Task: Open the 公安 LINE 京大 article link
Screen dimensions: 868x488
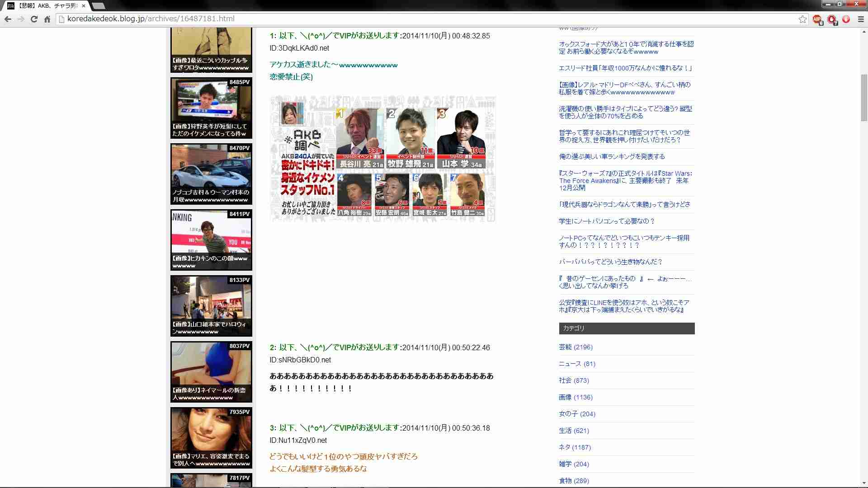Action: point(624,306)
